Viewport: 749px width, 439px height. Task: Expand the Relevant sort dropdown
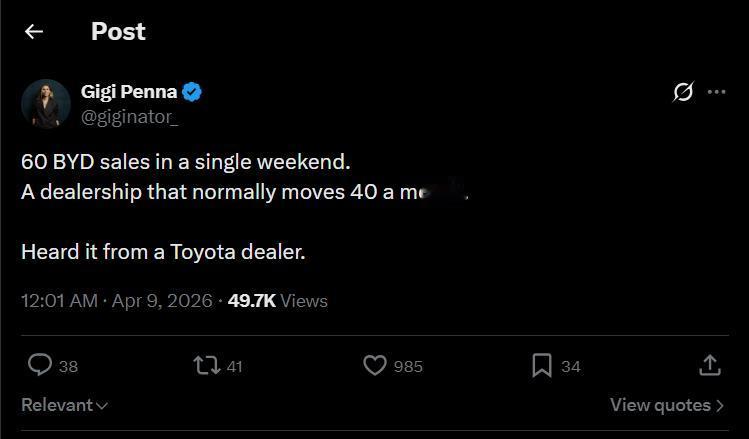(65, 405)
